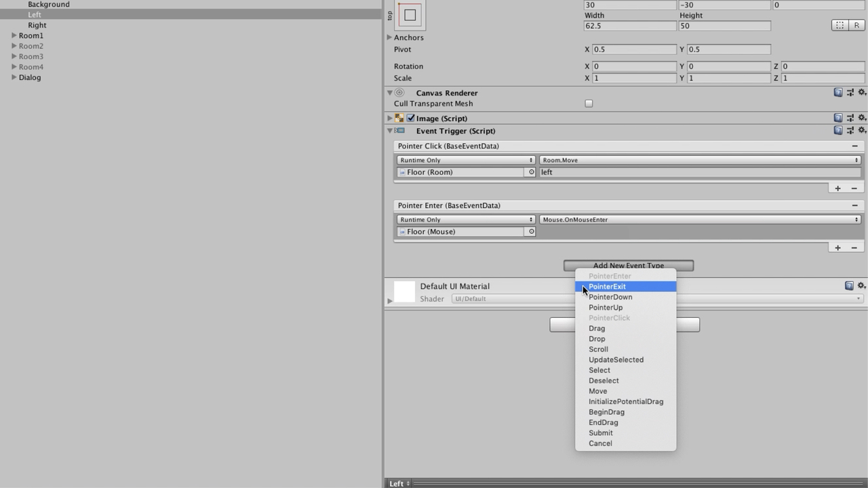Open Canvas Renderer help reference icon
This screenshot has width=868, height=488.
coord(838,93)
